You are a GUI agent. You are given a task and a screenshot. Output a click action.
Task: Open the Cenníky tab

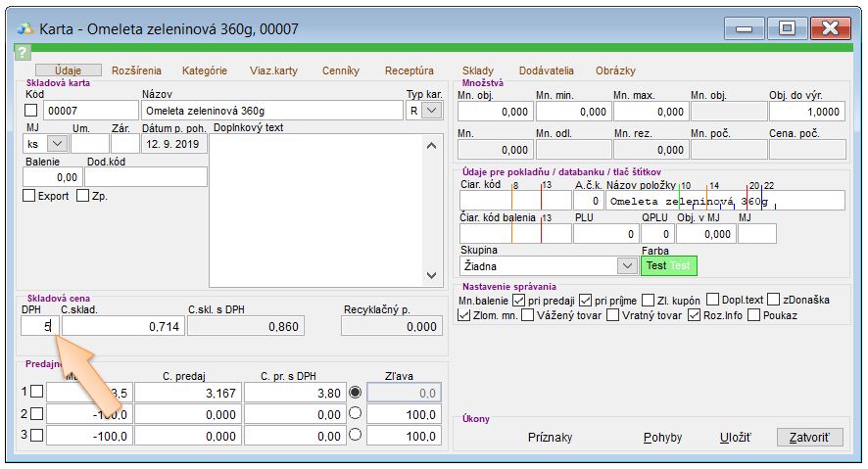coord(340,70)
